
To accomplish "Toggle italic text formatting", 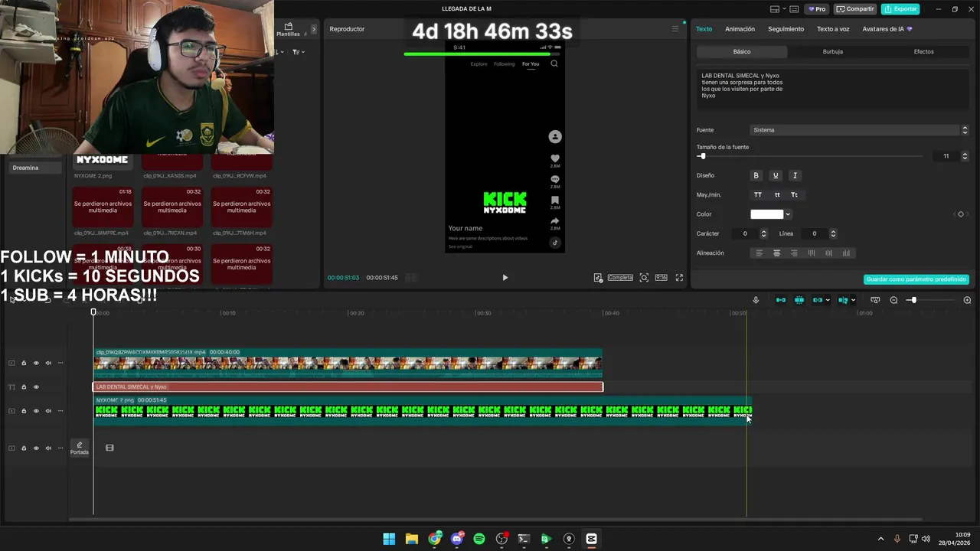I will click(x=795, y=175).
